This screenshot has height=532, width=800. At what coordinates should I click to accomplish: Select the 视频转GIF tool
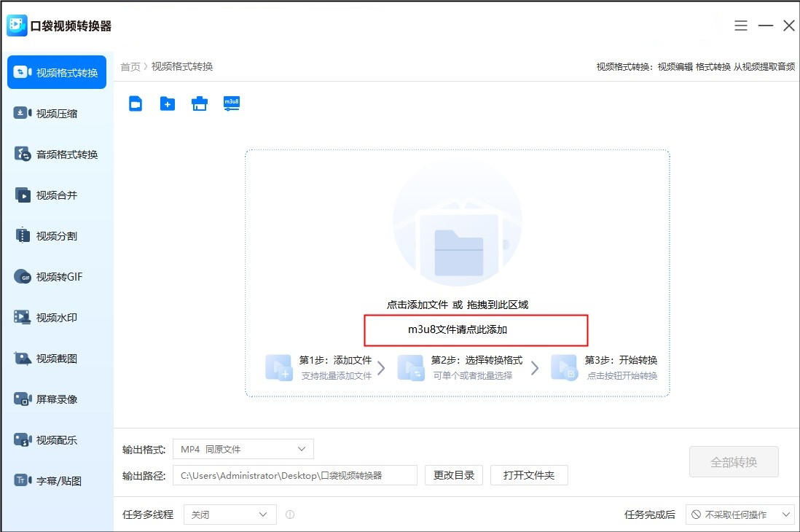58,276
